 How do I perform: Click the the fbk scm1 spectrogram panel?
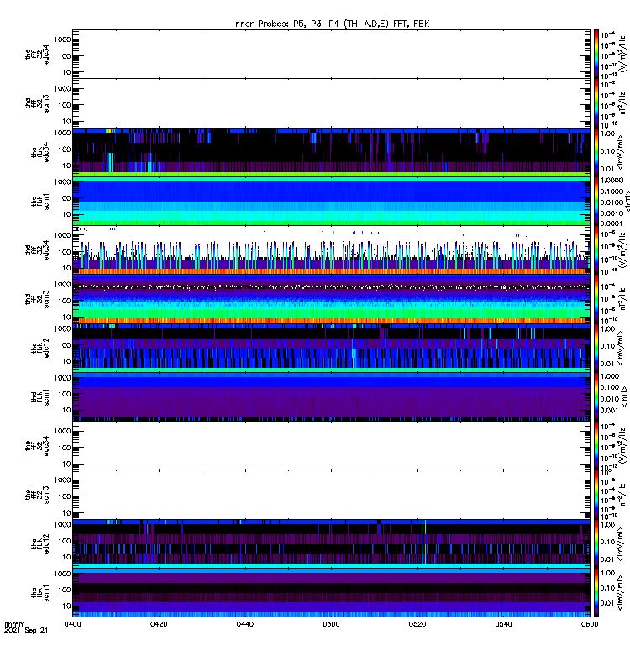click(x=331, y=593)
